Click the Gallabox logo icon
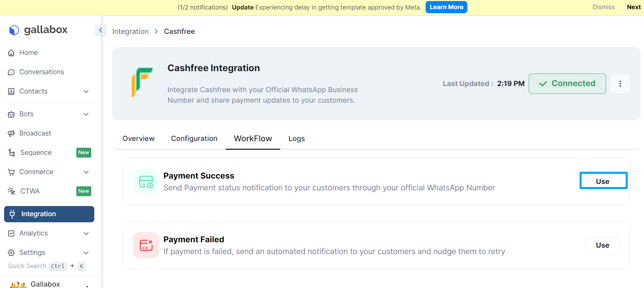Viewport: 644px width, 288px height. (14, 30)
